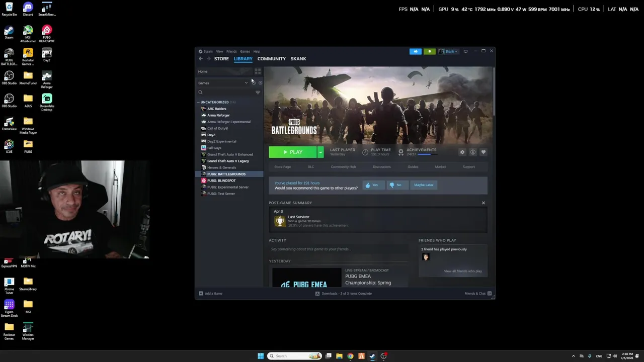
Task: Open the green notifications bell
Action: point(430,51)
